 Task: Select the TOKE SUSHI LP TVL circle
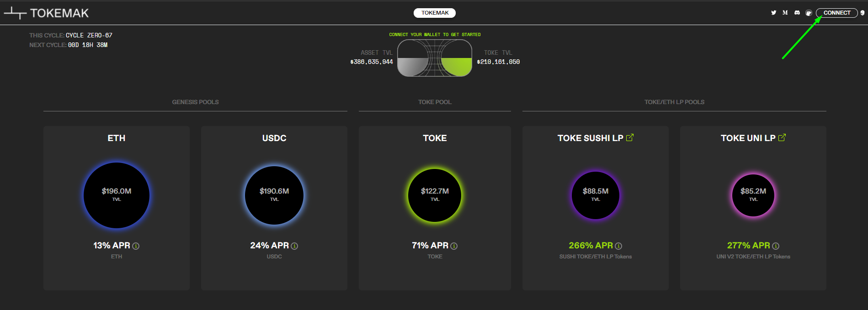pyautogui.click(x=596, y=195)
